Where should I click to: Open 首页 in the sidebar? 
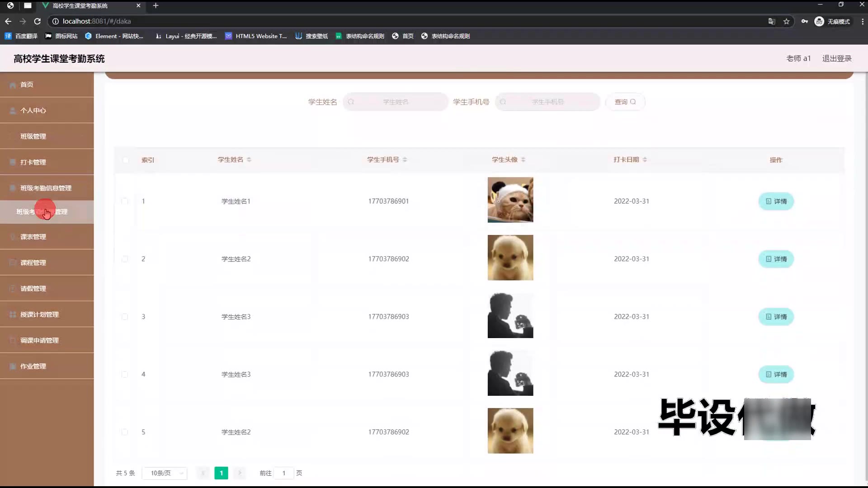pos(27,84)
